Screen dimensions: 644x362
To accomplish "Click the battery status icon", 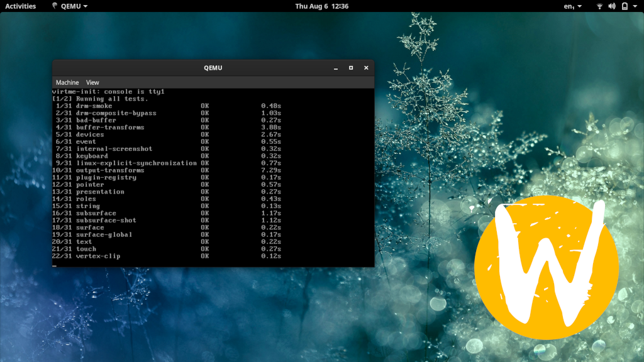I will (x=625, y=6).
